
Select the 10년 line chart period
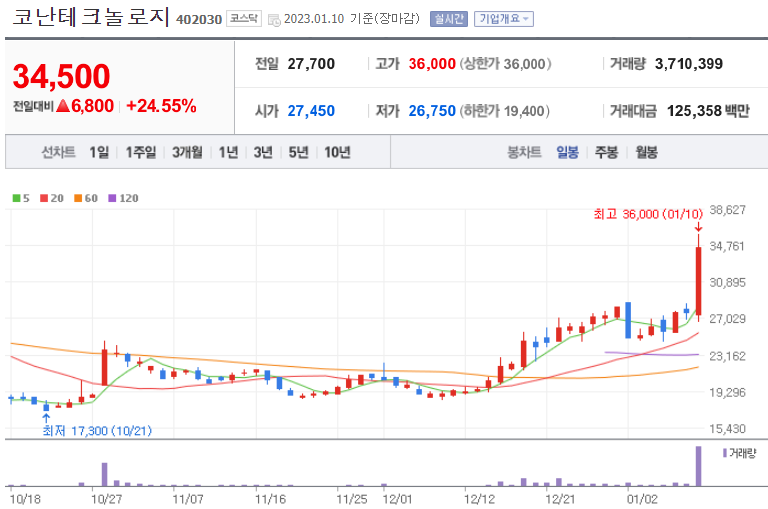tap(337, 152)
